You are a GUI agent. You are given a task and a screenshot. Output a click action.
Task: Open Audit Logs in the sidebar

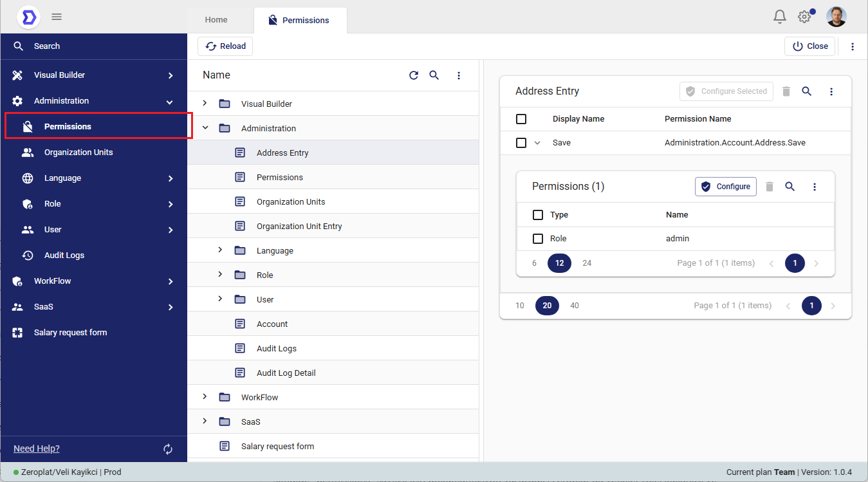(64, 255)
